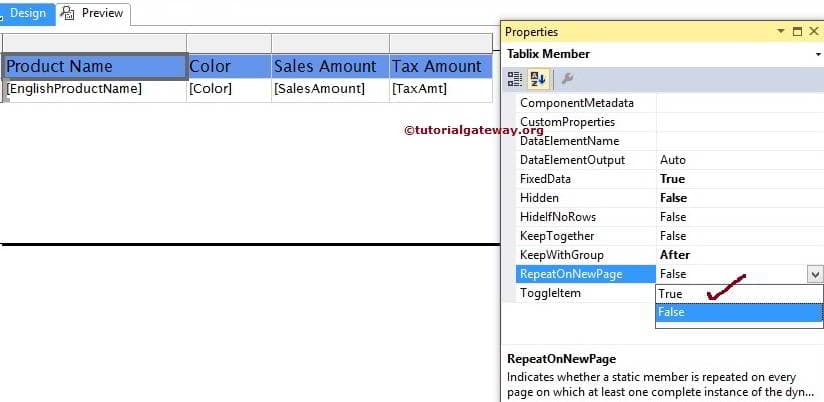Viewport: 824px width, 402px height.
Task: Open the Properties window position dropdown arrow
Action: click(x=781, y=32)
